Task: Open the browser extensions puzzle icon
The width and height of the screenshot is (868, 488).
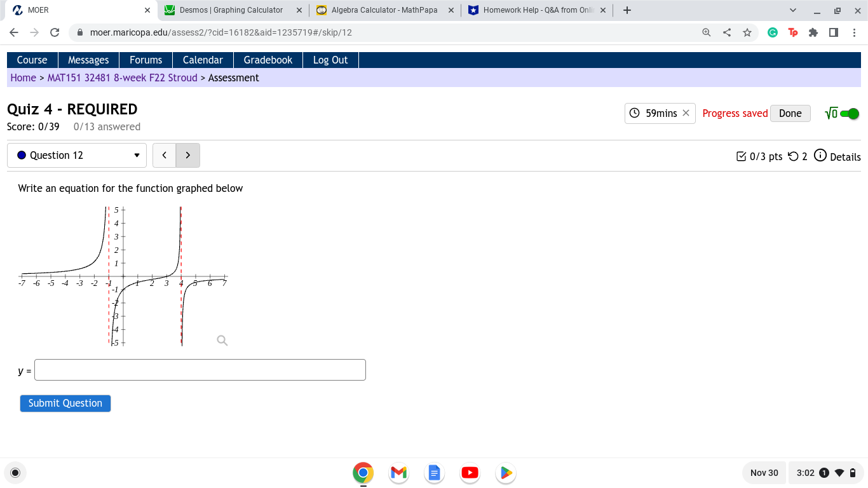Action: 813,32
